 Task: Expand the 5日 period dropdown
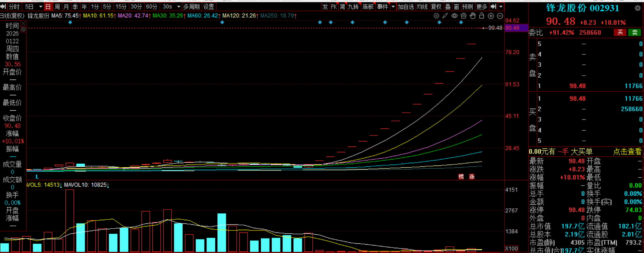(40, 7)
